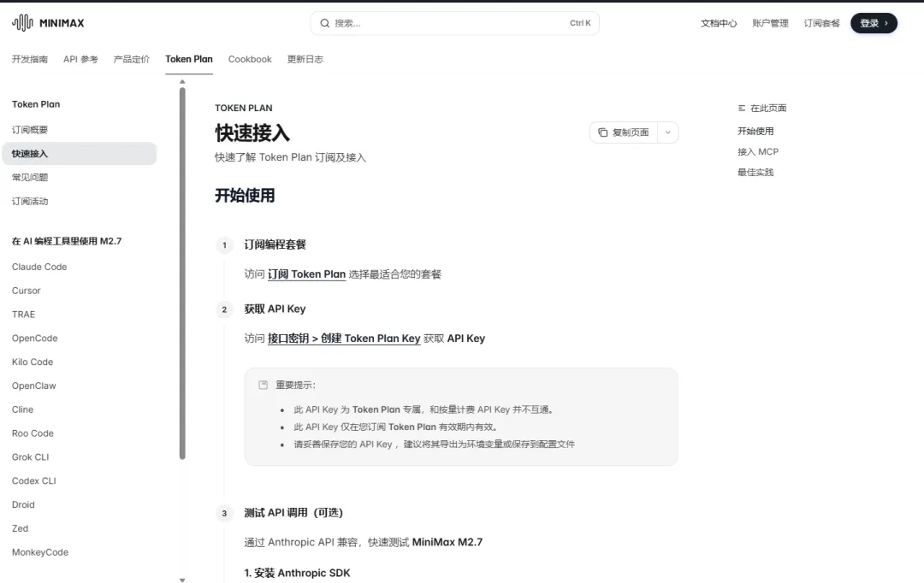Click the Ctrl K shortcut hint
Image resolution: width=924 pixels, height=583 pixels.
pyautogui.click(x=580, y=23)
